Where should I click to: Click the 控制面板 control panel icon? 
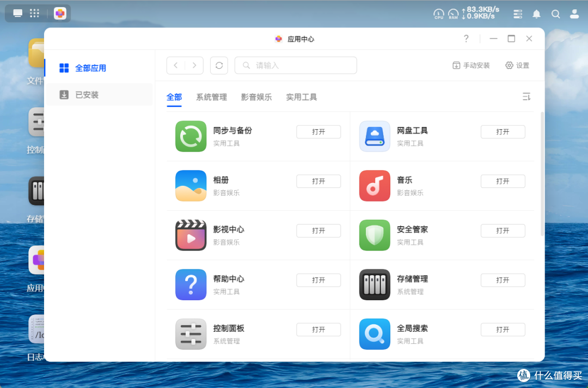(x=191, y=334)
